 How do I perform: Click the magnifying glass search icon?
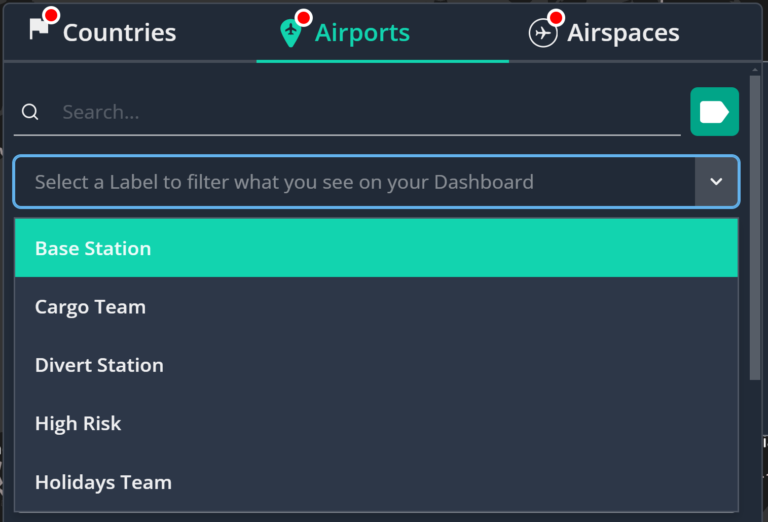[30, 112]
